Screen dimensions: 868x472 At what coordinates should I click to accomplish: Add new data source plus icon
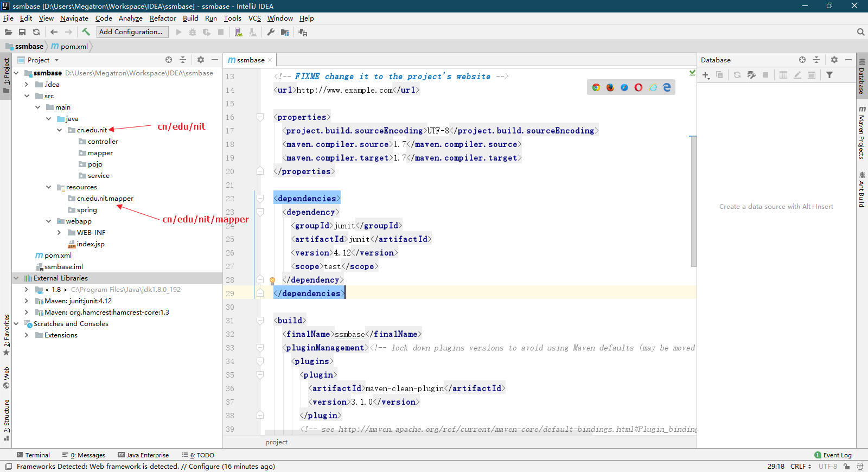(x=706, y=75)
